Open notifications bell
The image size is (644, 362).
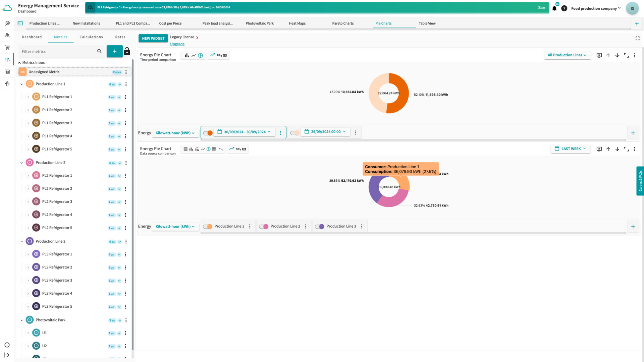pyautogui.click(x=554, y=8)
